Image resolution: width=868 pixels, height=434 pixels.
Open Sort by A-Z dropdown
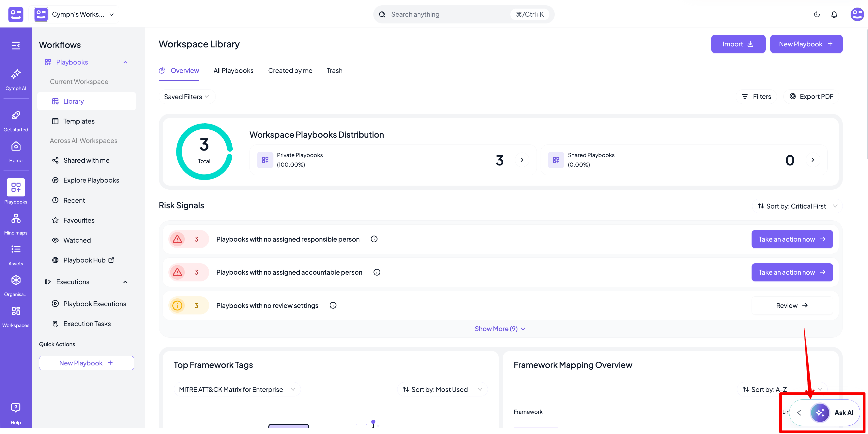pyautogui.click(x=782, y=389)
